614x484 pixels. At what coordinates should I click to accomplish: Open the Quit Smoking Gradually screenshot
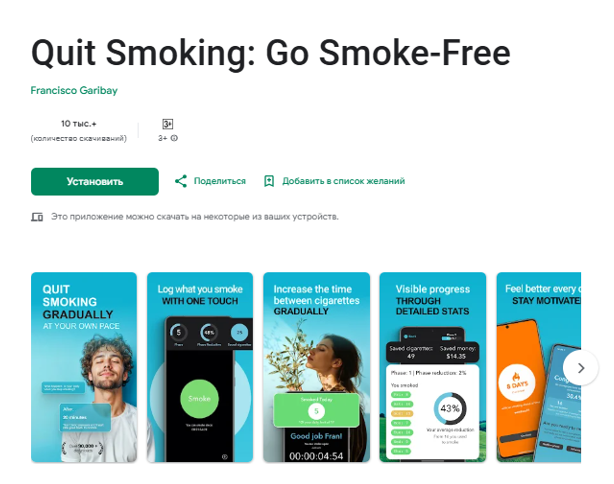pyautogui.click(x=84, y=367)
